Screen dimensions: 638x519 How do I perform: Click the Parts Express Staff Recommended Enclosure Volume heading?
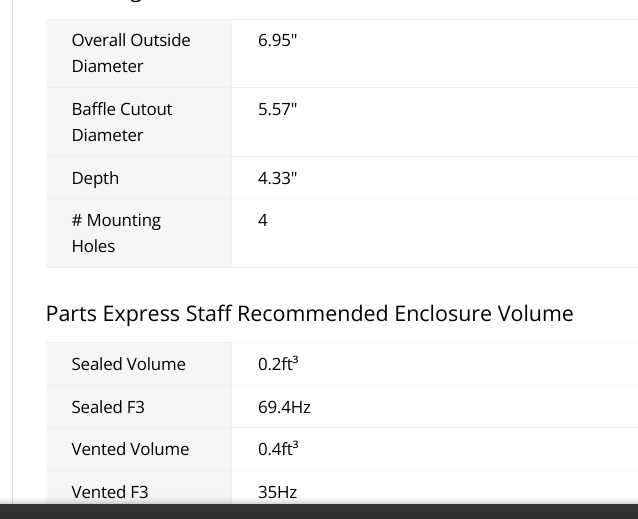click(x=310, y=314)
